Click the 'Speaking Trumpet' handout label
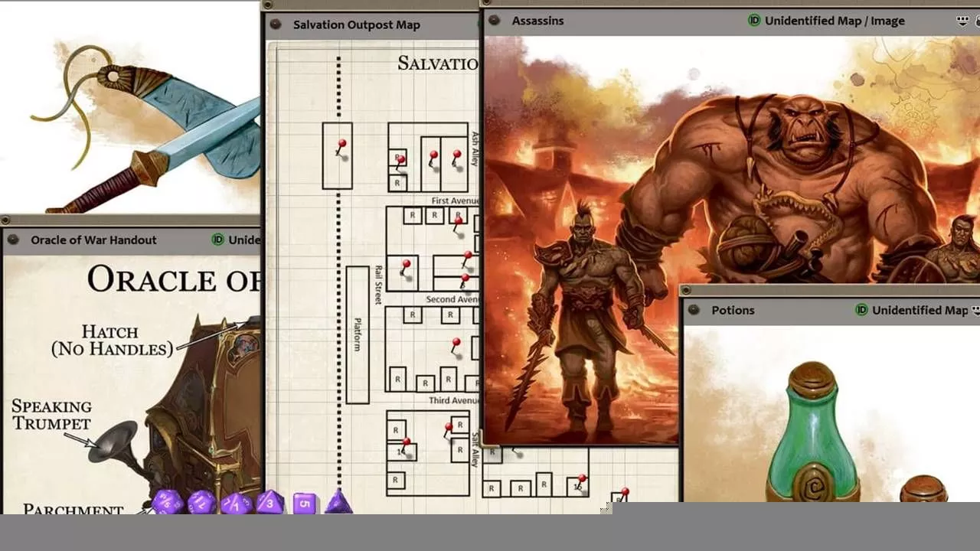 point(51,415)
